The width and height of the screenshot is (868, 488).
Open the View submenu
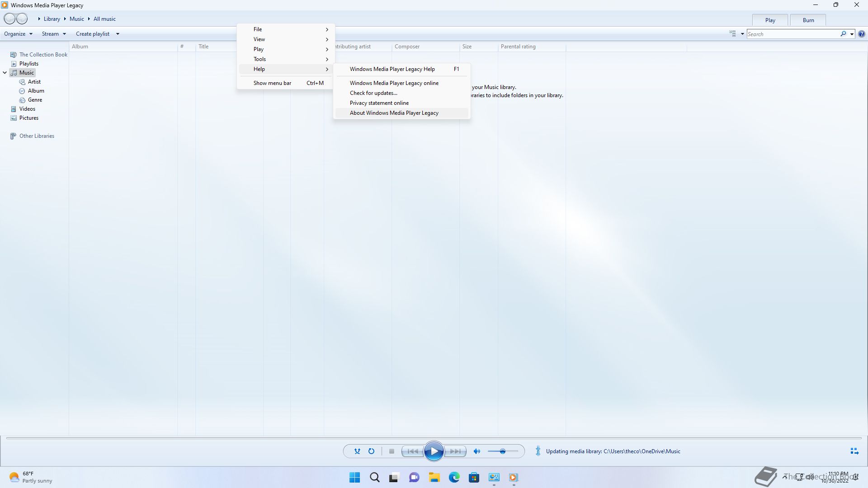tap(286, 39)
